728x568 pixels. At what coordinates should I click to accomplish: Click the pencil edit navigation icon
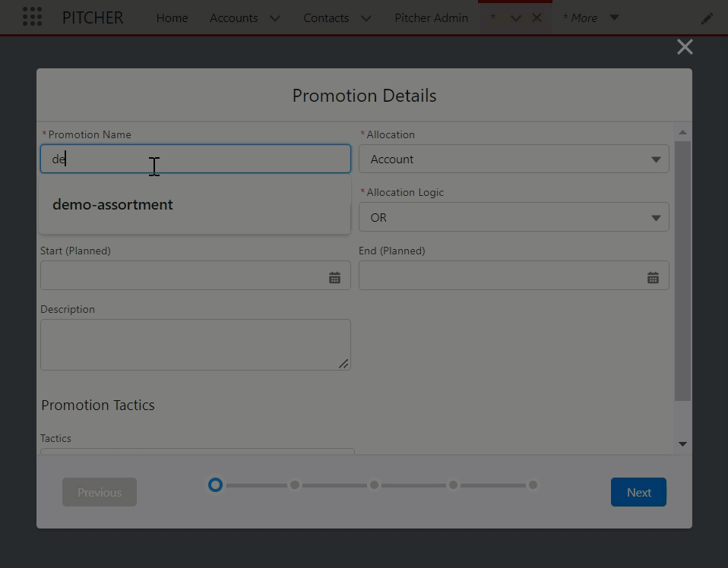pyautogui.click(x=707, y=18)
